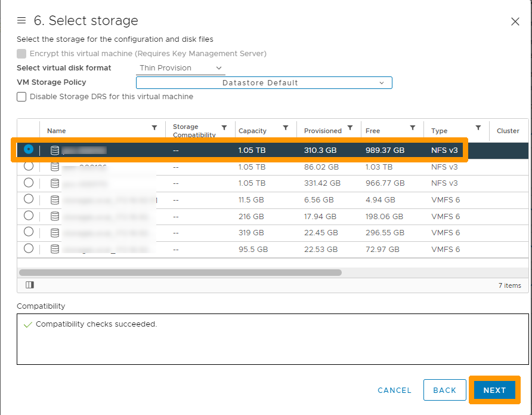The height and width of the screenshot is (415, 532).
Task: Expand the Thin Provision disk format dropdown
Action: tap(181, 68)
